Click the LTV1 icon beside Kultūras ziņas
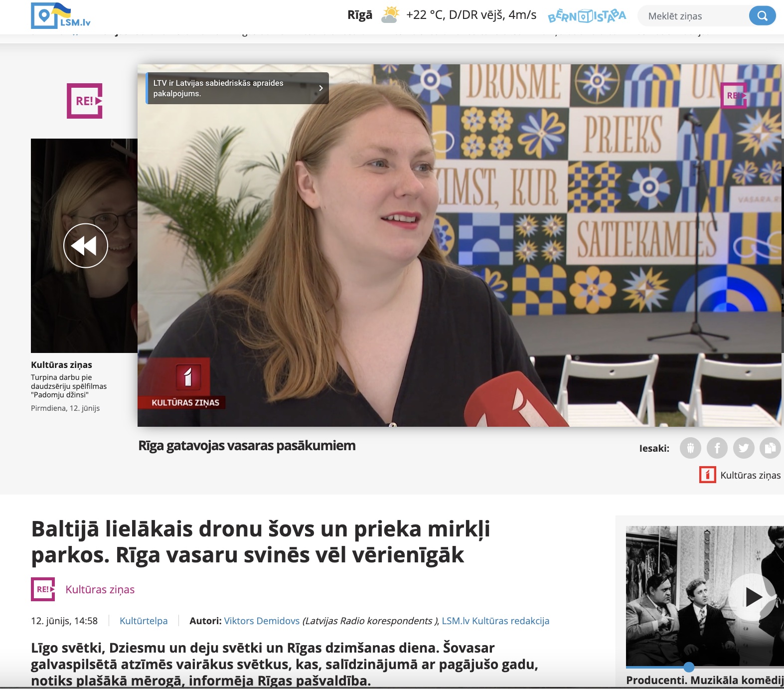784x689 pixels. tap(707, 475)
